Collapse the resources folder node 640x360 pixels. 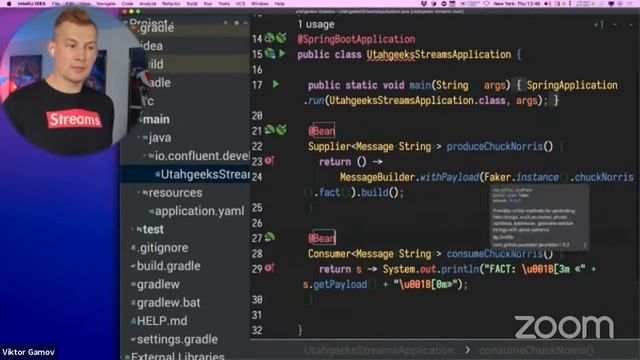point(139,193)
